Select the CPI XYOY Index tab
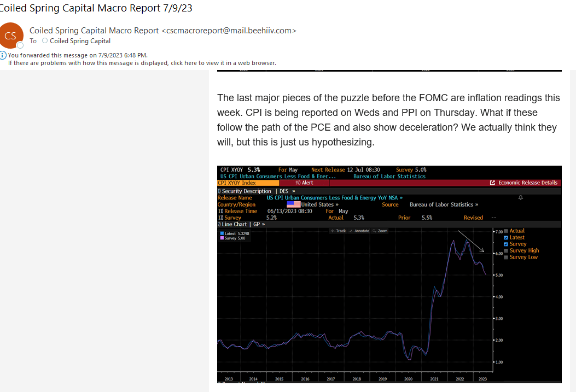 pyautogui.click(x=248, y=183)
